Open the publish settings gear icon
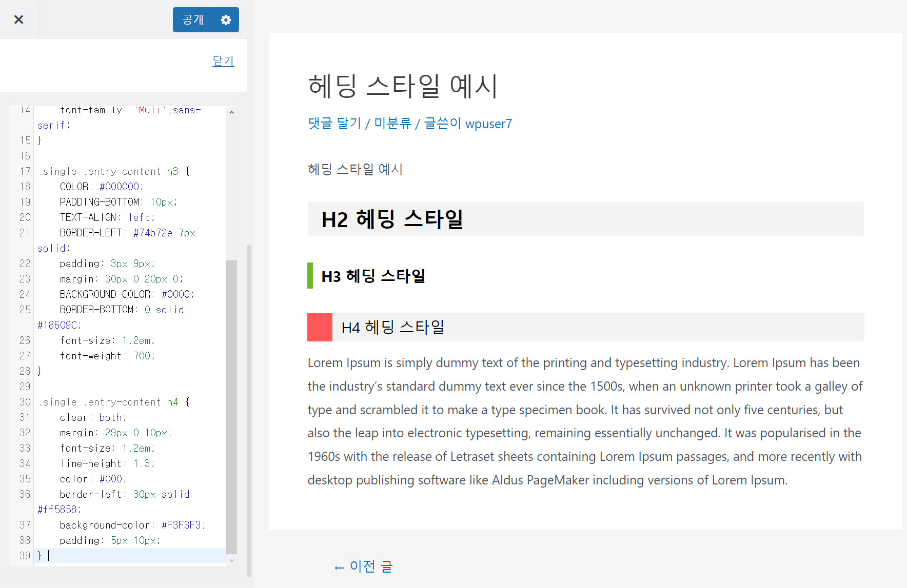 pos(226,19)
